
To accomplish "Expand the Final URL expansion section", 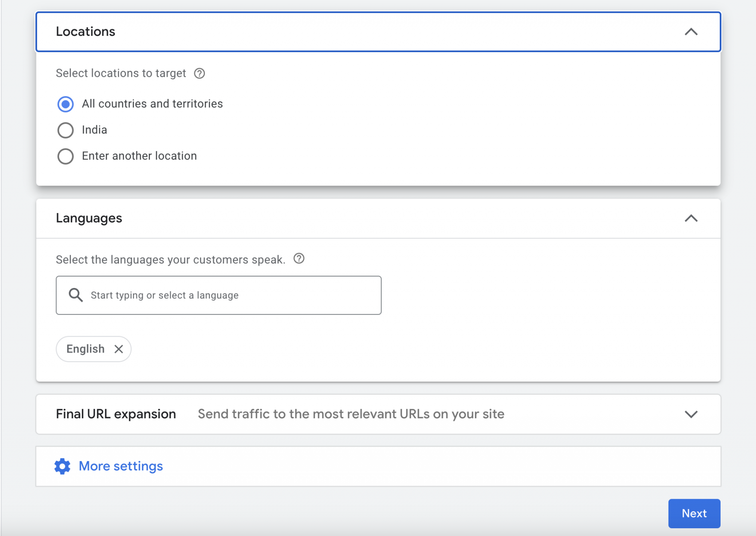I will [x=691, y=414].
